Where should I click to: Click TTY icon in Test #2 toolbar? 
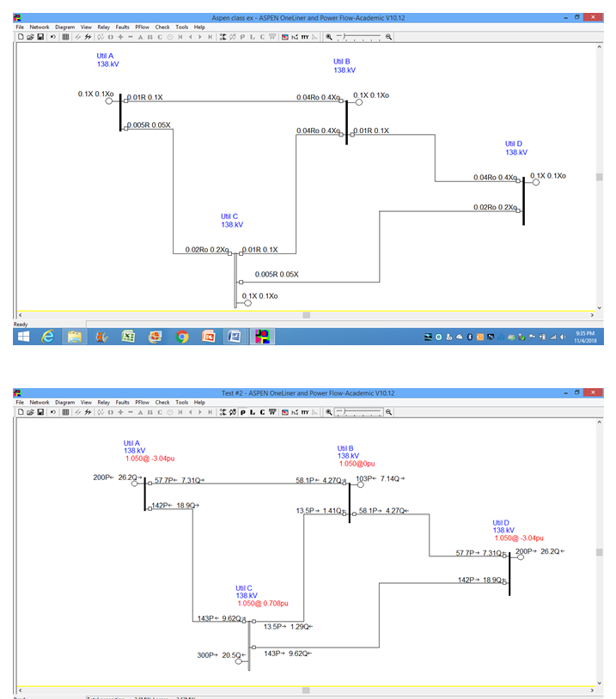pos(305,412)
